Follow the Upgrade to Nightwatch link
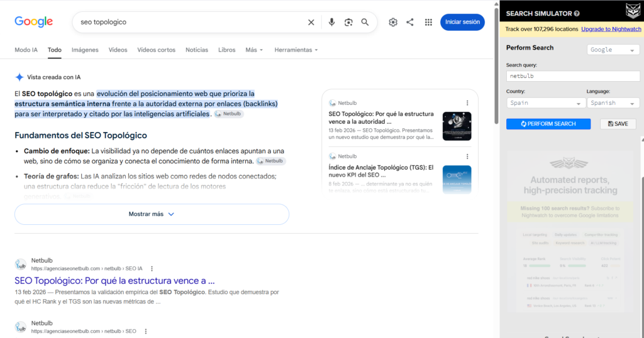 (x=611, y=29)
